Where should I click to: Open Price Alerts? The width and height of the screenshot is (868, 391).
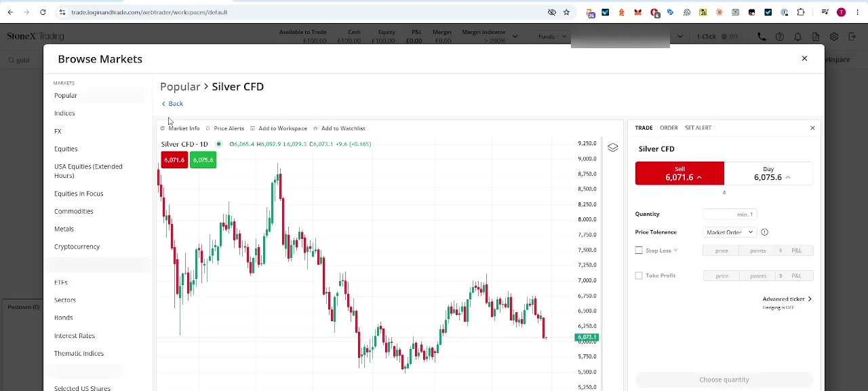click(x=225, y=128)
